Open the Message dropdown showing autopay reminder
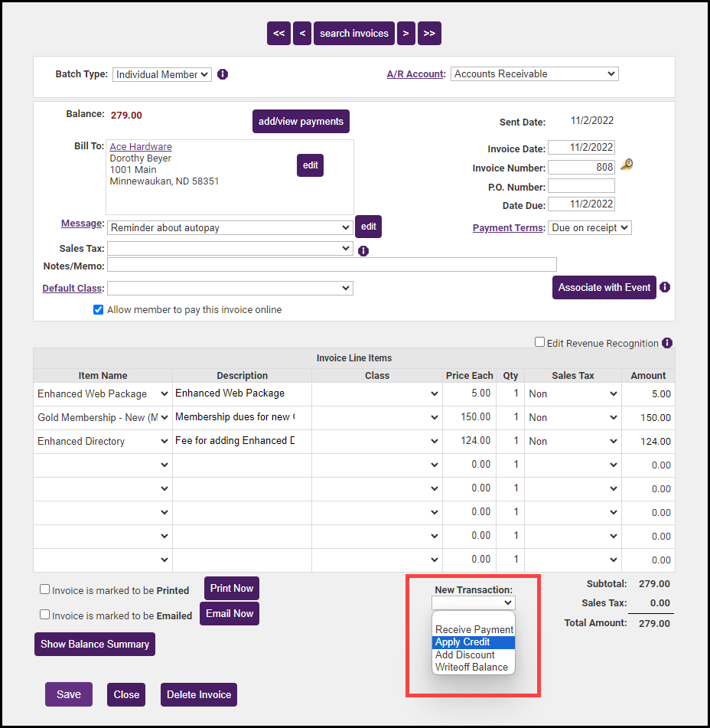The height and width of the screenshot is (728, 710). click(x=230, y=227)
